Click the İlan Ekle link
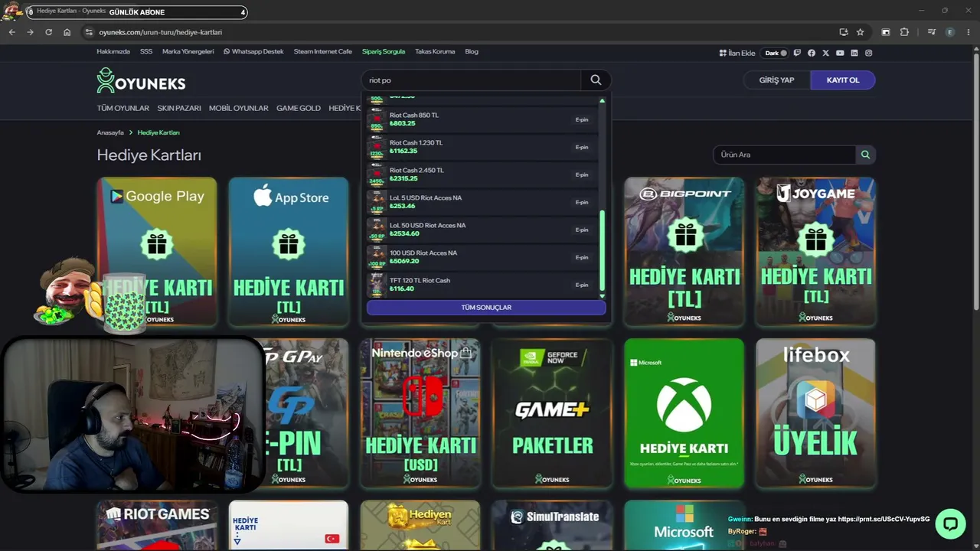980x551 pixels. (x=737, y=53)
